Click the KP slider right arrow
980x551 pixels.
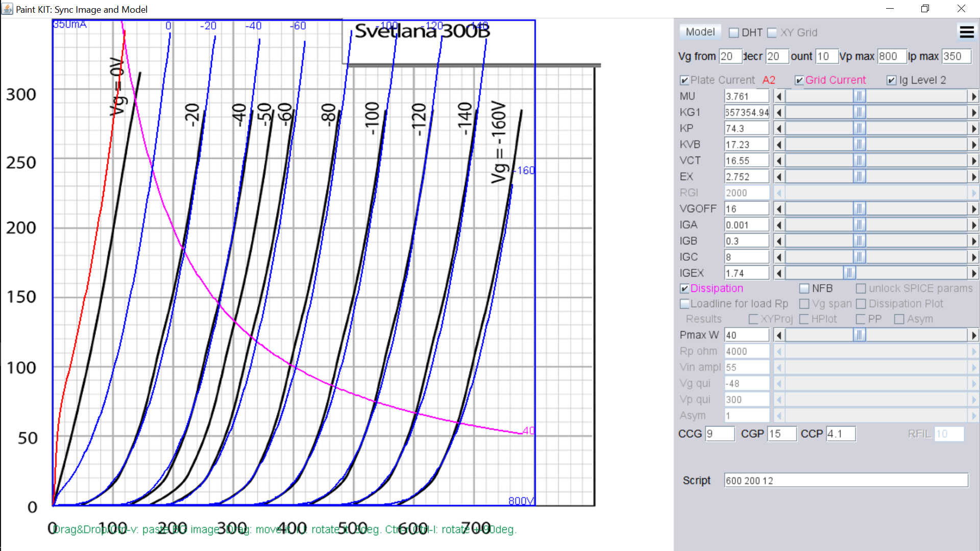[973, 129]
